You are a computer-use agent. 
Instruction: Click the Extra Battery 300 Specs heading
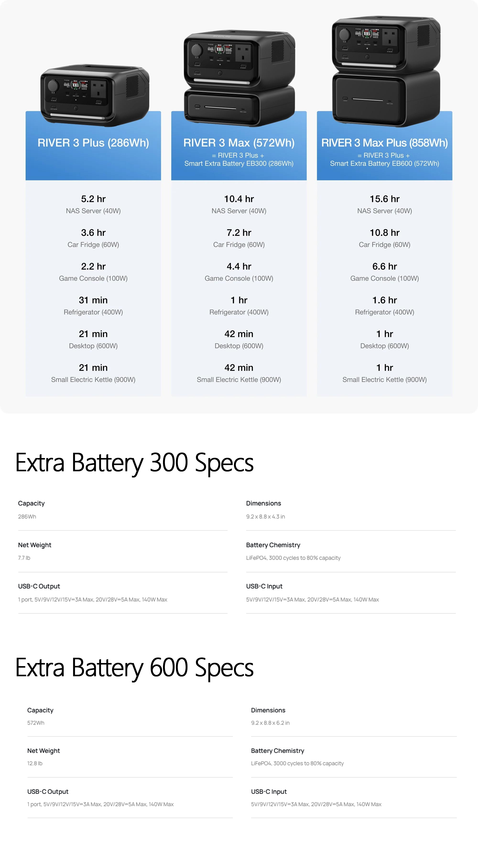click(x=134, y=463)
